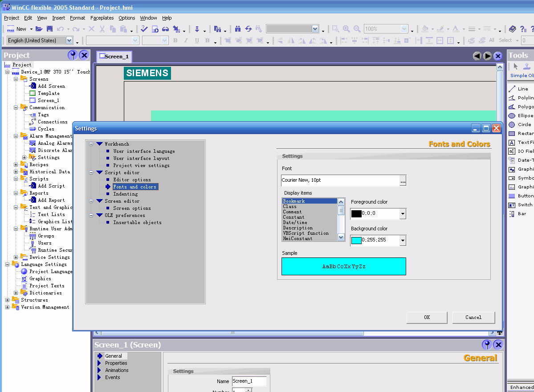Open project with the folder toolbar icon

39,29
